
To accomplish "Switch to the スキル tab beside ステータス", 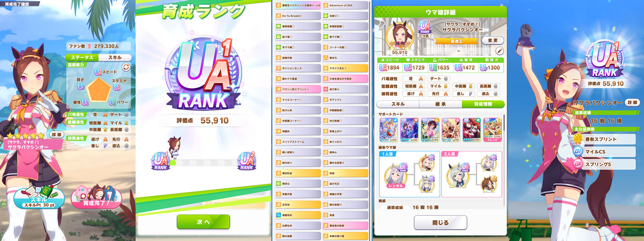I will 115,58.
